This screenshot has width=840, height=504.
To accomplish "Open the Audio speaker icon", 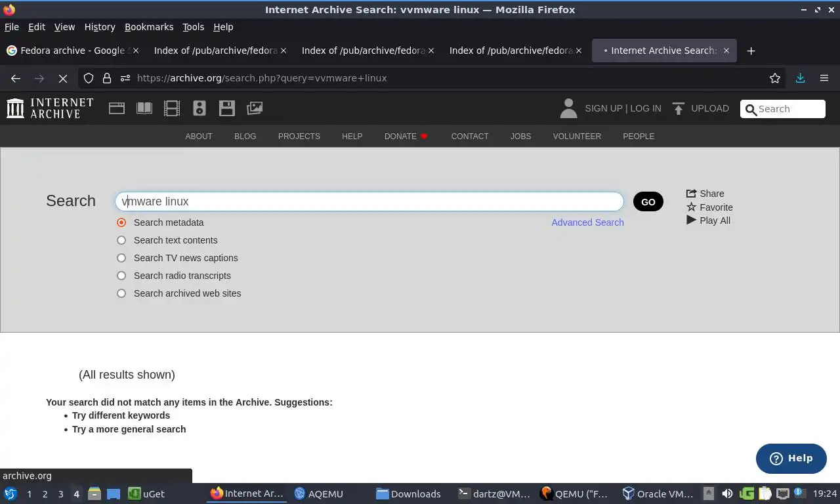I will tap(199, 108).
